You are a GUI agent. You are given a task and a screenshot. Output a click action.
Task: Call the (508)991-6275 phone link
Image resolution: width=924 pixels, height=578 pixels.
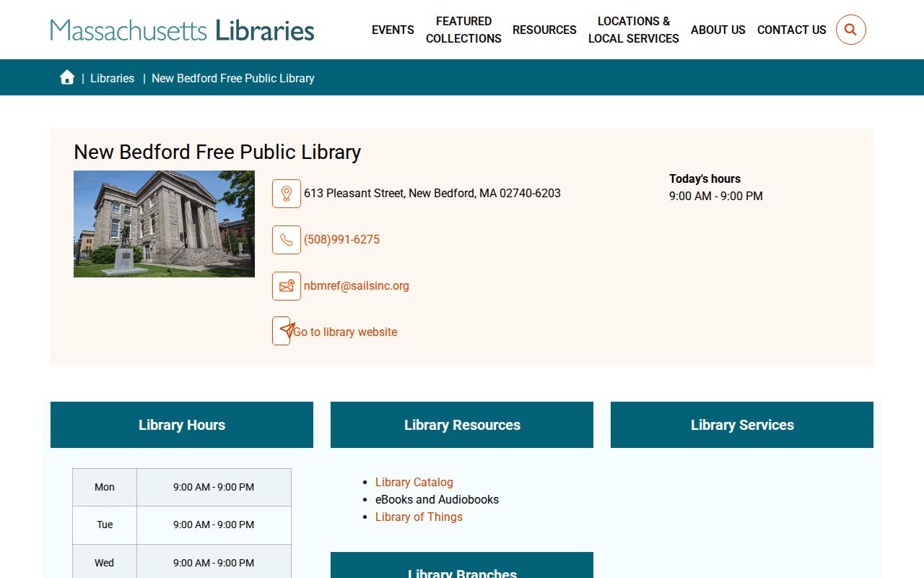341,239
